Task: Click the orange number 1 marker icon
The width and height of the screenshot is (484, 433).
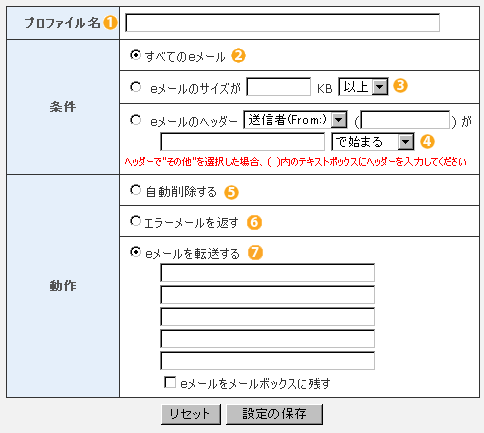Action: coord(110,23)
